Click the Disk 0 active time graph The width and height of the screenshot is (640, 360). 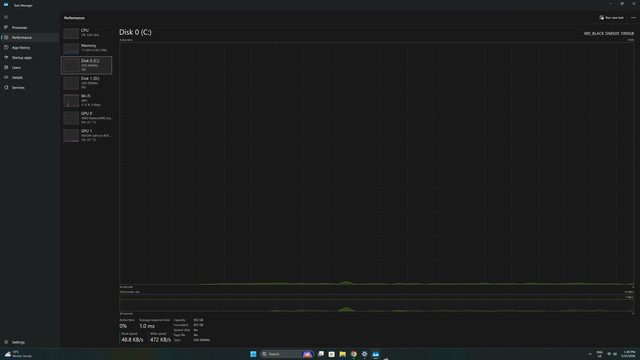[377, 163]
